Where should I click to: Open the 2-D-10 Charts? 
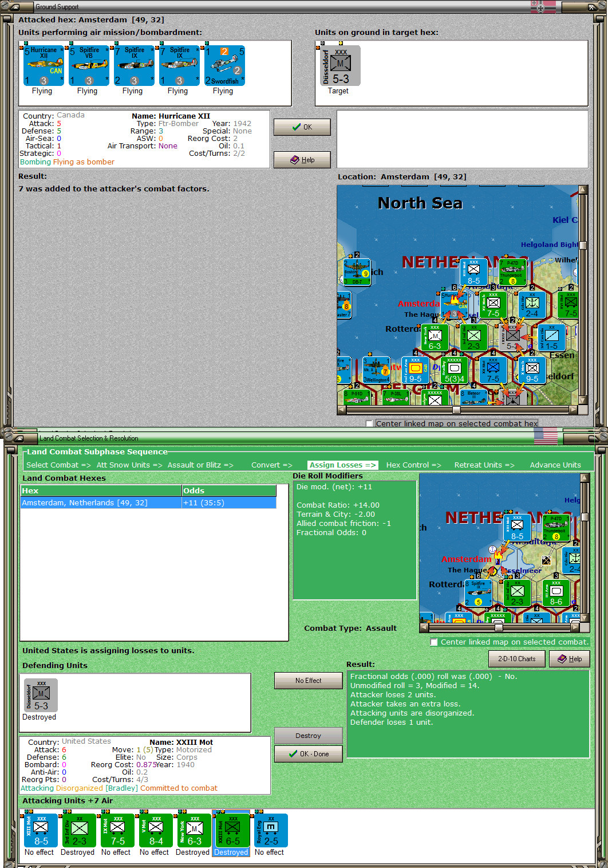coord(517,659)
